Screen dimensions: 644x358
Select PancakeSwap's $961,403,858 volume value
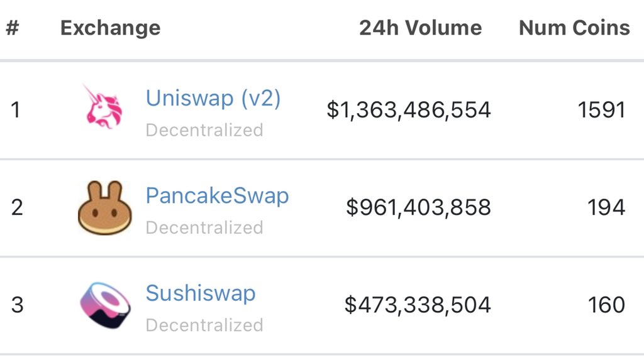pyautogui.click(x=418, y=207)
